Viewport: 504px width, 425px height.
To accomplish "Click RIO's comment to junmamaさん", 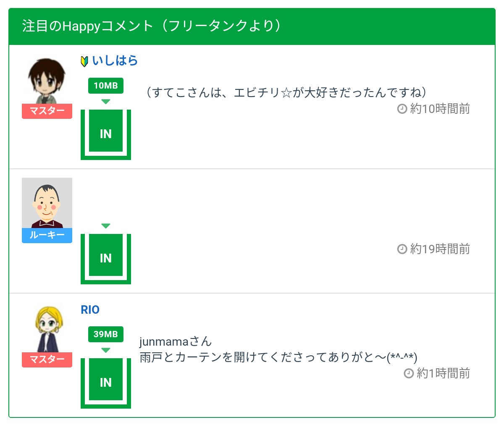I will click(278, 357).
